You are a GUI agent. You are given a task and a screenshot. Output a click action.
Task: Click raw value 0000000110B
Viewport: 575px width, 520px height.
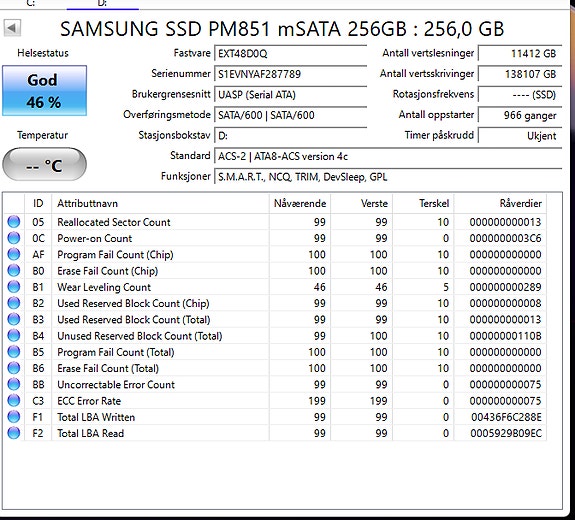(505, 336)
